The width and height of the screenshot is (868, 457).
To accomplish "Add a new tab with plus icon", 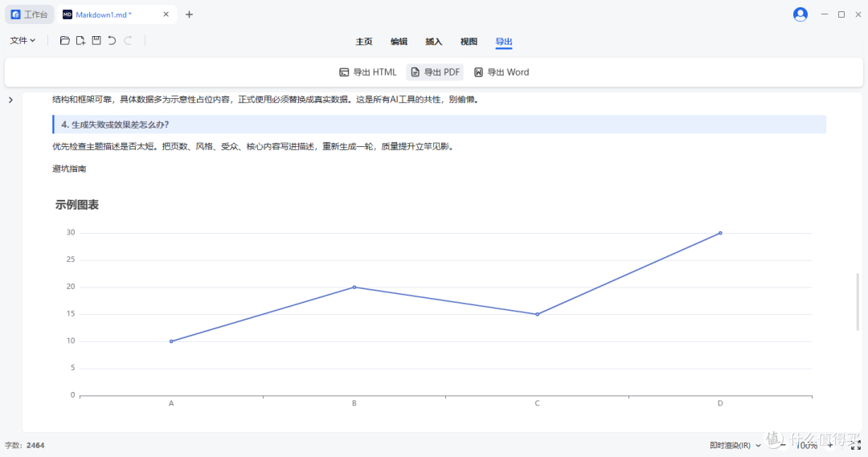I will pyautogui.click(x=190, y=14).
